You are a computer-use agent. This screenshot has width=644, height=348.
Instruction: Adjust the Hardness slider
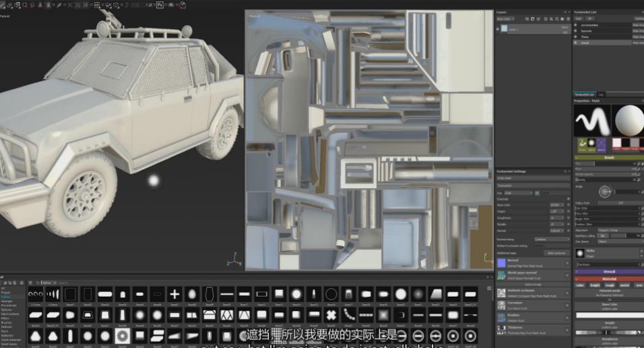(x=608, y=264)
